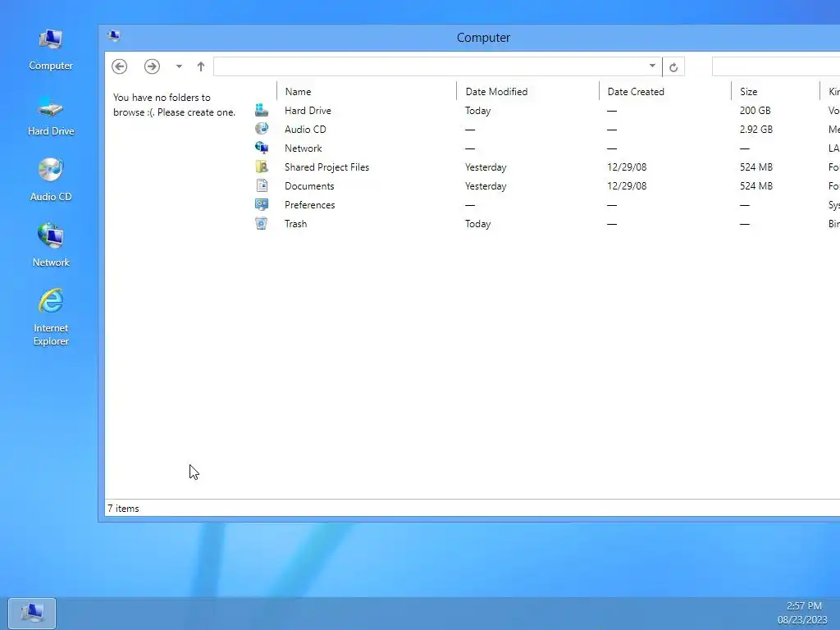This screenshot has width=840, height=630.
Task: Click the 7 items status text
Action: [123, 509]
